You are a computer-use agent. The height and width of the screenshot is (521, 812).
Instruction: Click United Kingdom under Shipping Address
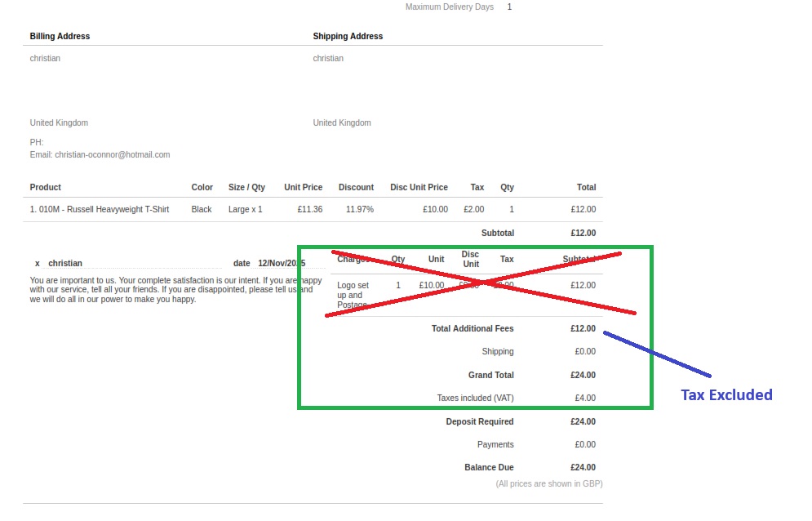341,122
